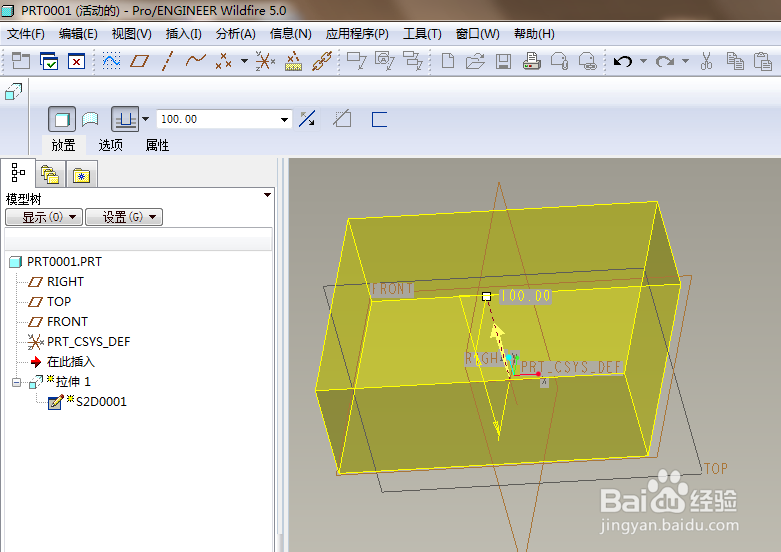Click the copy icon
781x552 pixels.
tap(735, 61)
